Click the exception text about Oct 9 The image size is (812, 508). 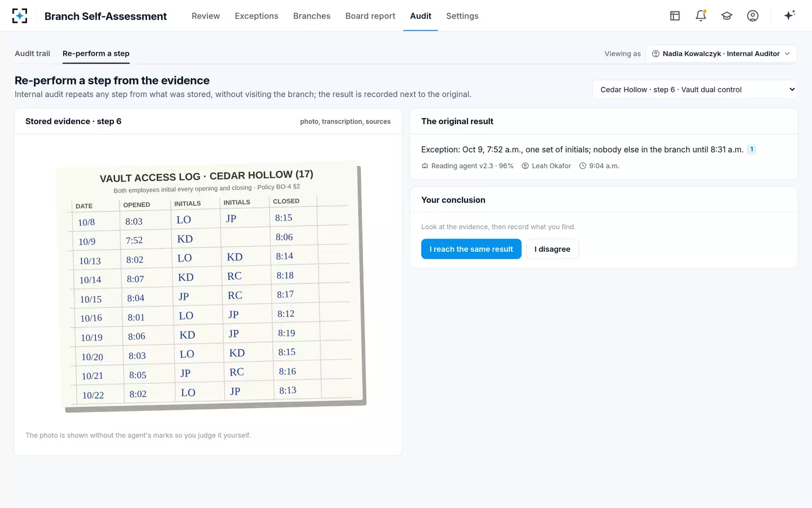(582, 150)
